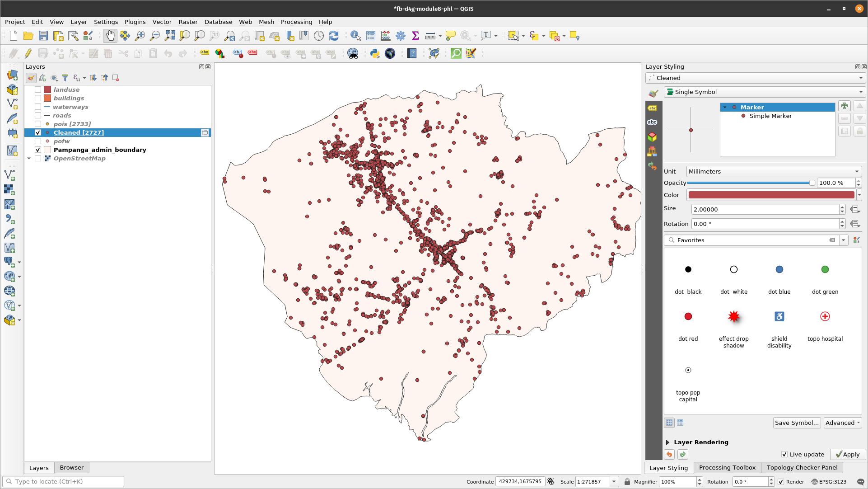Image resolution: width=868 pixels, height=489 pixels.
Task: Open the Symbology tab in Layer Styling
Action: point(653,94)
